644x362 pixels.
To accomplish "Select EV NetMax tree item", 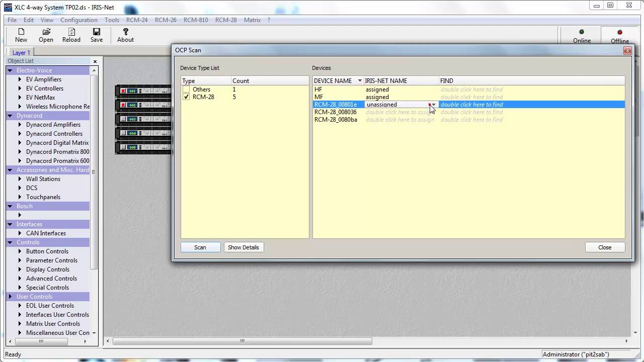I will (x=40, y=98).
